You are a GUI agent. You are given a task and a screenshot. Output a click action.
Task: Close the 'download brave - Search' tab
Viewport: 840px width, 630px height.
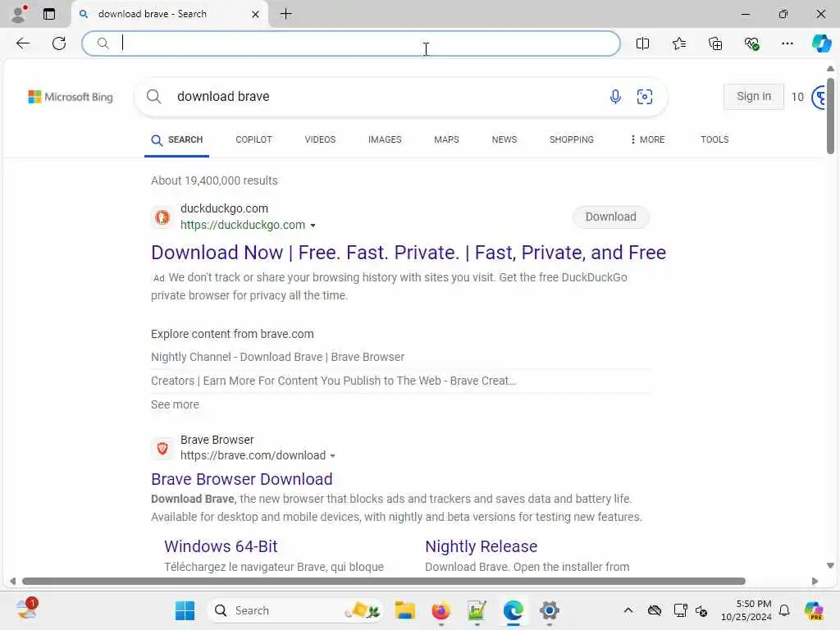tap(256, 14)
